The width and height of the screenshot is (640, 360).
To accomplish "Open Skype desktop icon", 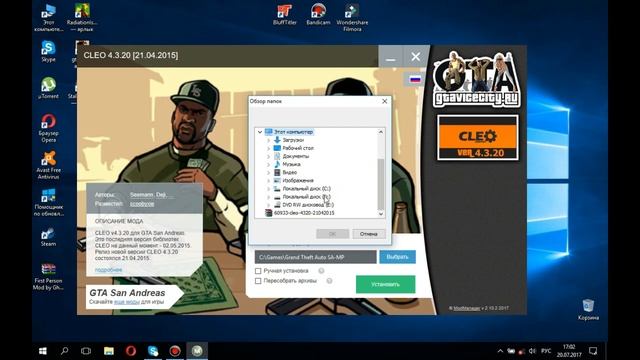I will 48,51.
